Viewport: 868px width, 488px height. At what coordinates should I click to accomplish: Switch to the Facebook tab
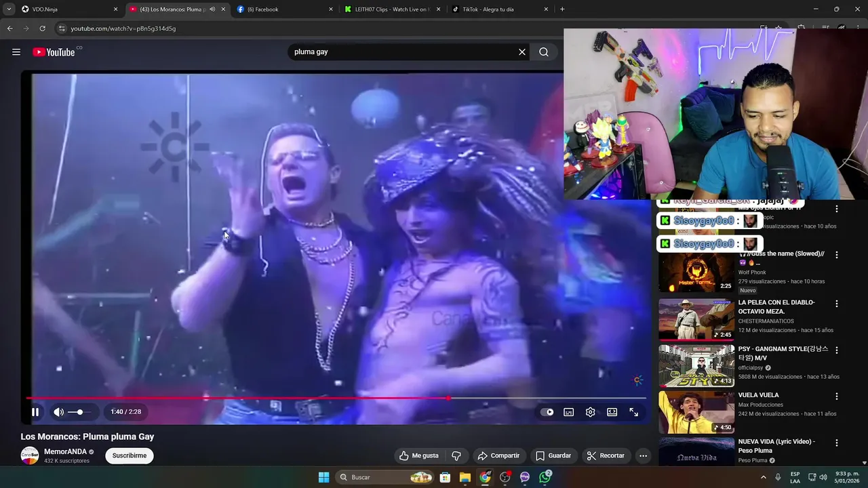click(285, 9)
